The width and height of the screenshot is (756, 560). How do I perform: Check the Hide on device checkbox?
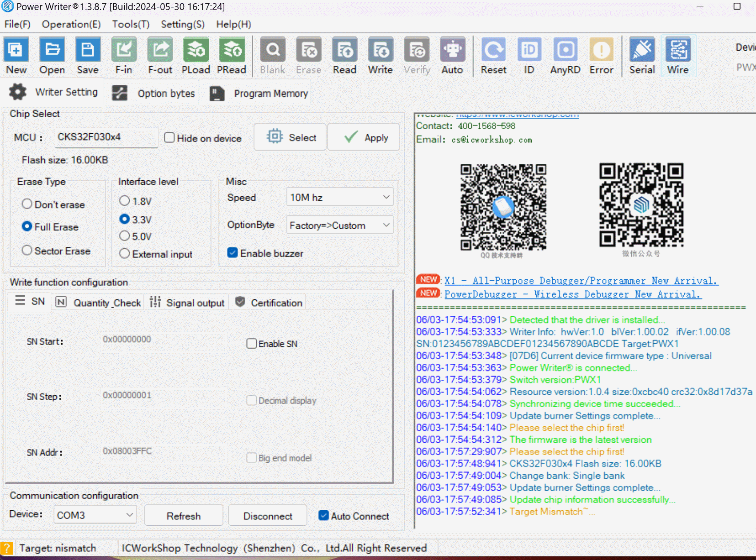pyautogui.click(x=169, y=137)
